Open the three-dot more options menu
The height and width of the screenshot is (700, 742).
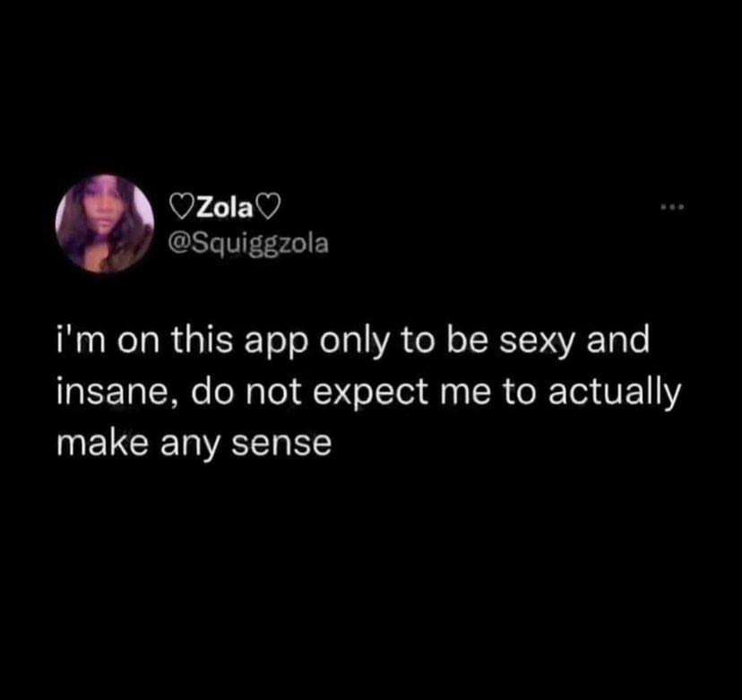click(674, 206)
